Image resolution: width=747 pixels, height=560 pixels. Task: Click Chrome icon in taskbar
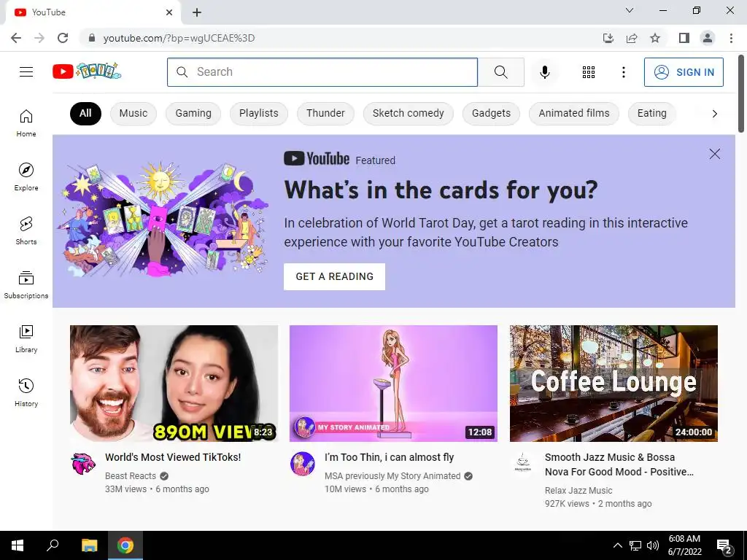125,545
